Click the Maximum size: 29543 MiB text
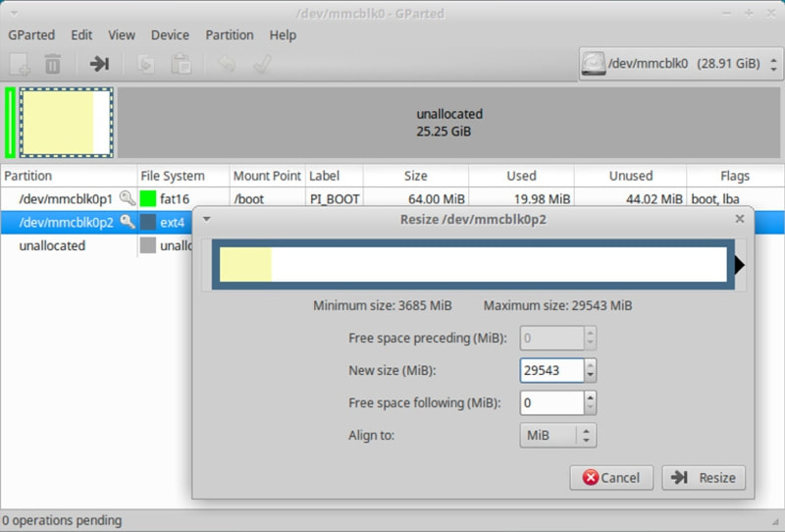Image resolution: width=785 pixels, height=532 pixels. coord(557,305)
